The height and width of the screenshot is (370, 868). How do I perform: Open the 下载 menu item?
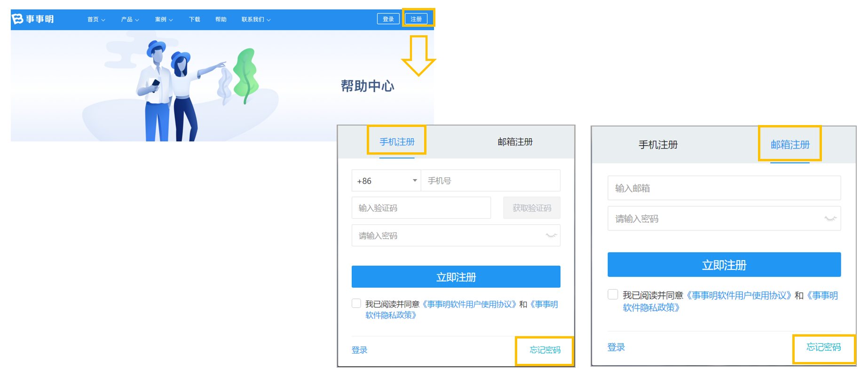tap(194, 19)
